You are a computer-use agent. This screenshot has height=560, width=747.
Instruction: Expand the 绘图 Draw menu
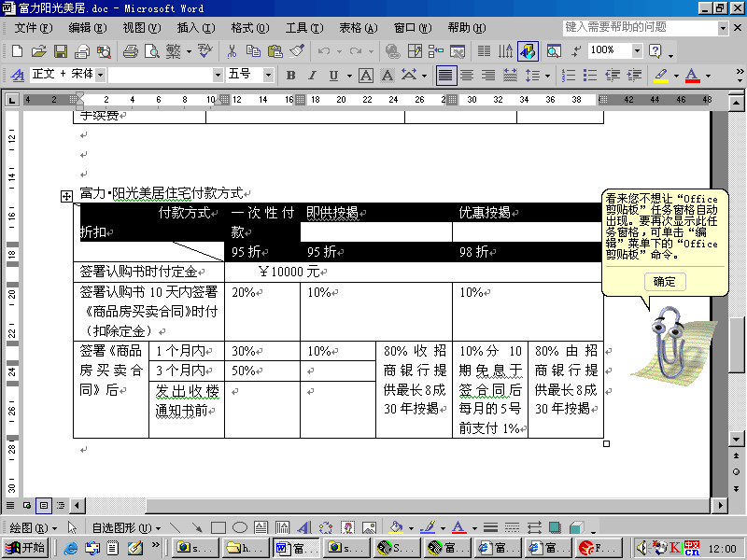pyautogui.click(x=33, y=527)
